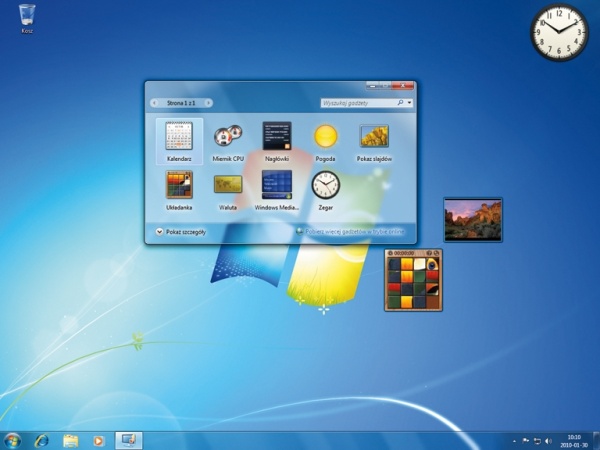Select the Kalendarz gadget
This screenshot has width=600, height=450.
click(179, 142)
